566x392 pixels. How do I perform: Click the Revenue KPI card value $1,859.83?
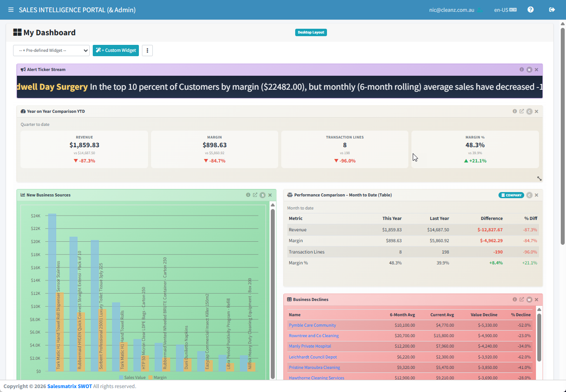click(x=84, y=145)
